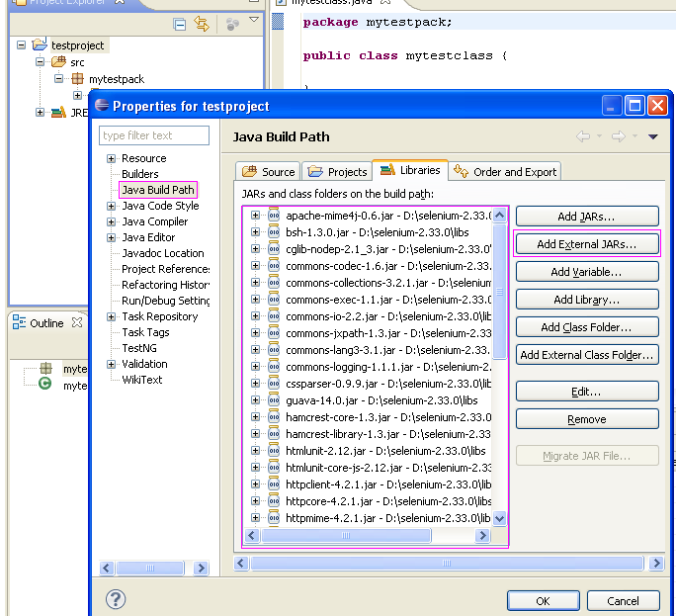This screenshot has height=616, width=676.
Task: Open Task Tags page
Action: point(145,332)
